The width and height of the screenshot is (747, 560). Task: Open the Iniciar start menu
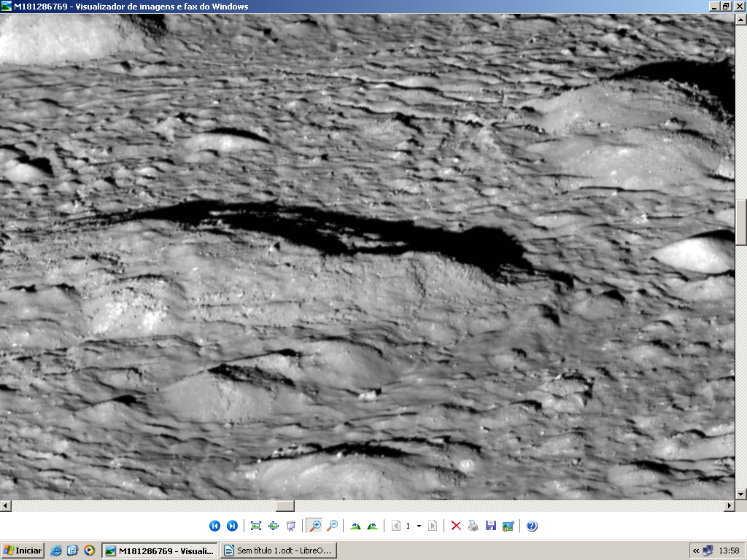23,551
